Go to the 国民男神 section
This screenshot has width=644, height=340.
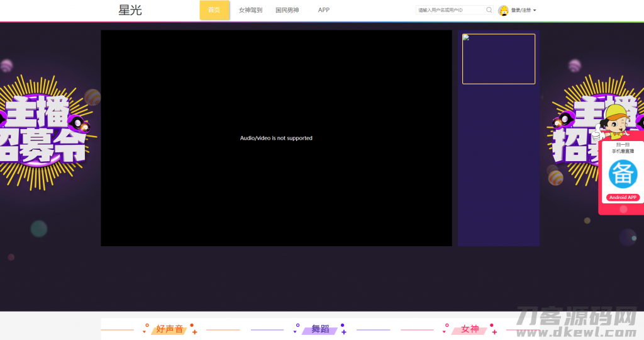click(x=287, y=10)
